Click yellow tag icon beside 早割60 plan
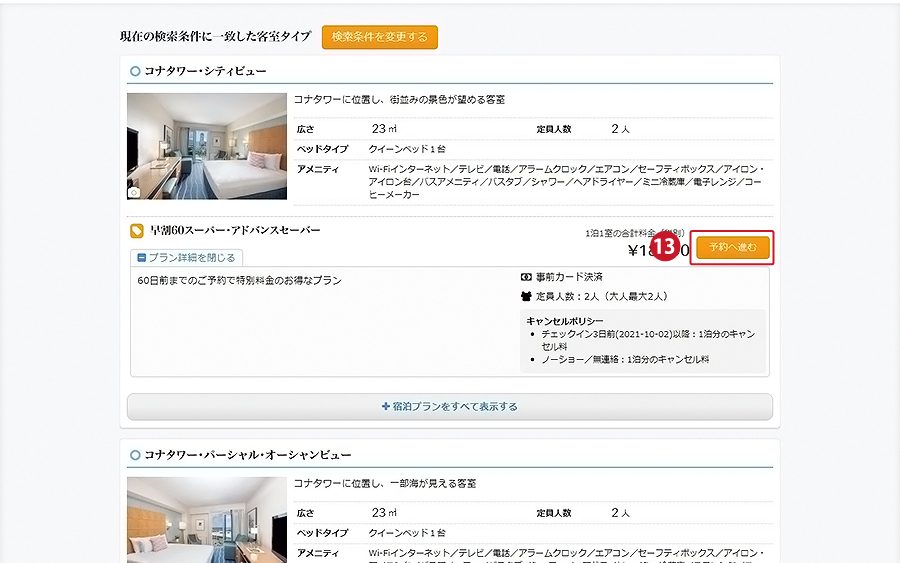 click(x=137, y=231)
